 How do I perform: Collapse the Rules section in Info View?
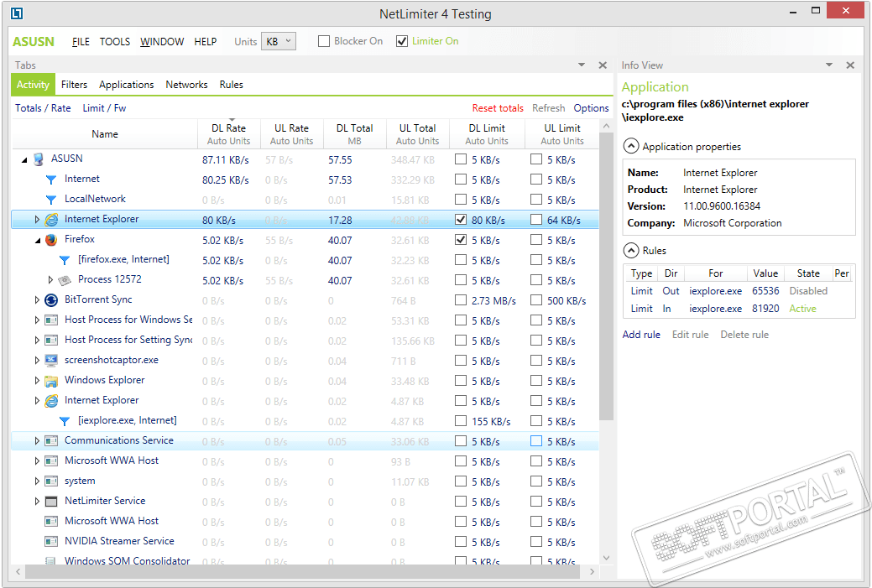(630, 250)
